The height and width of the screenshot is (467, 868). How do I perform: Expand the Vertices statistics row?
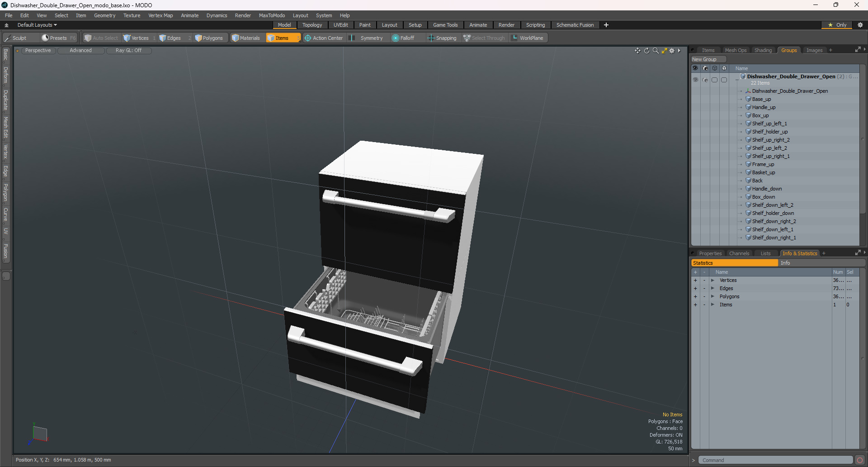(712, 281)
